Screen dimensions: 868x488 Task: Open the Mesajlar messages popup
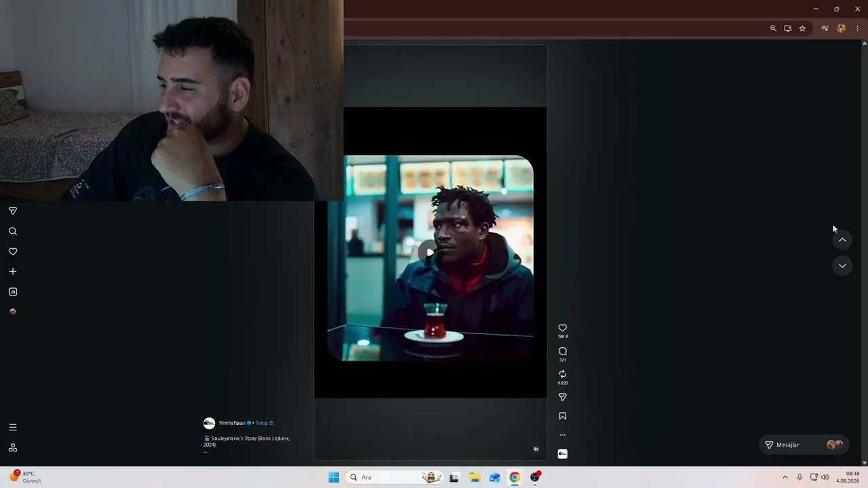(804, 445)
